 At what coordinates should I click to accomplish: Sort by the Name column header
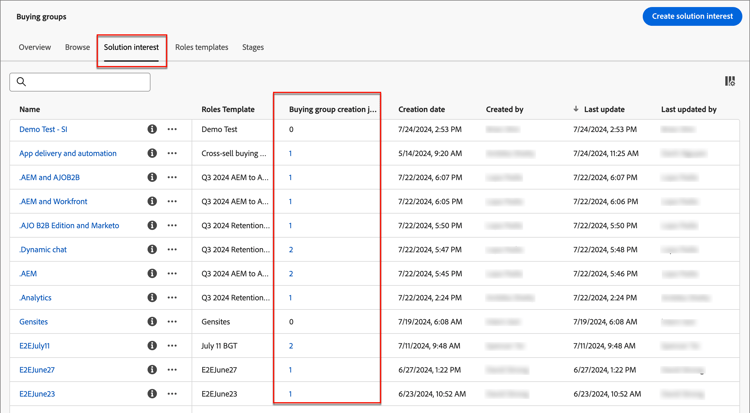pyautogui.click(x=30, y=109)
